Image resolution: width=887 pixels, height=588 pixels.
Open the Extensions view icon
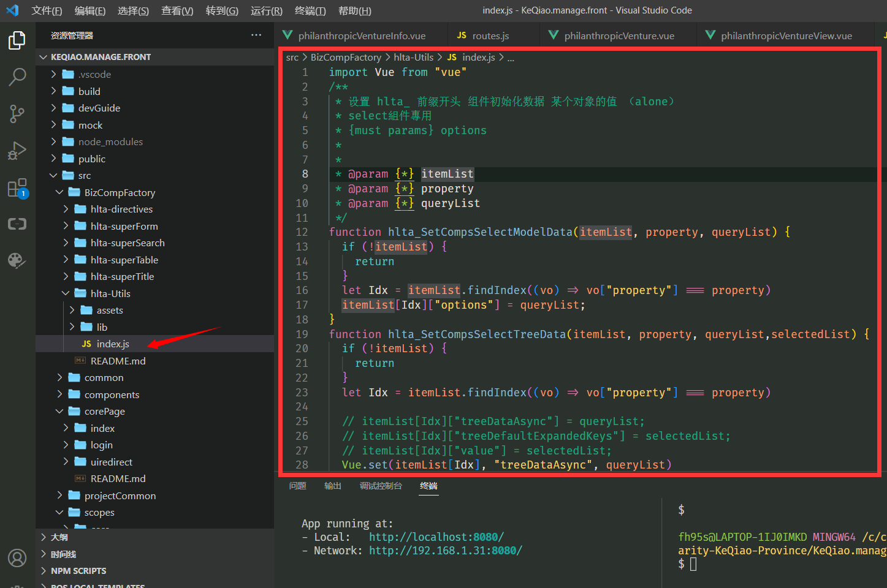click(x=17, y=188)
